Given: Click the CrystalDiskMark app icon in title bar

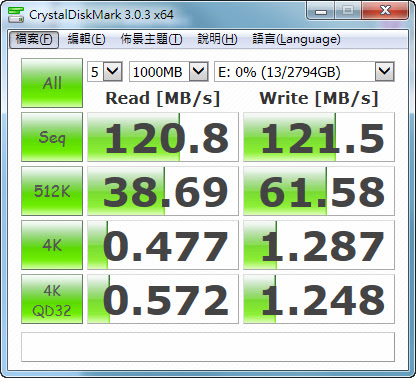Looking at the screenshot, I should (x=16, y=15).
